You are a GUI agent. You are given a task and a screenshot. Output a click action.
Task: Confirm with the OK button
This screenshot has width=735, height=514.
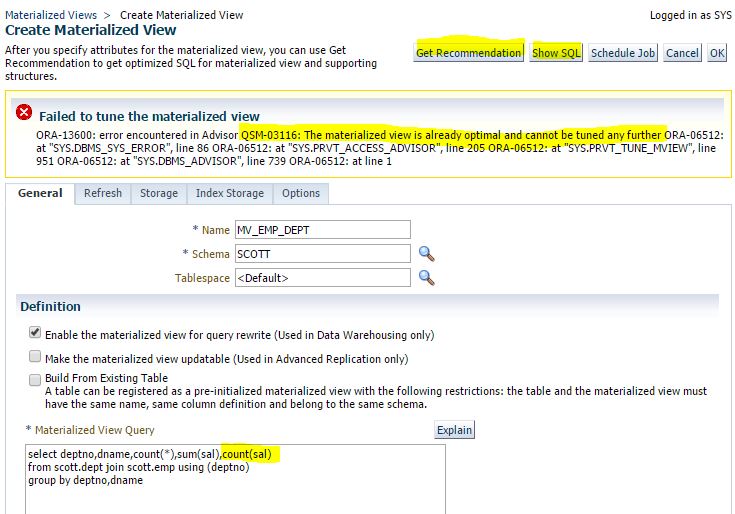(717, 53)
